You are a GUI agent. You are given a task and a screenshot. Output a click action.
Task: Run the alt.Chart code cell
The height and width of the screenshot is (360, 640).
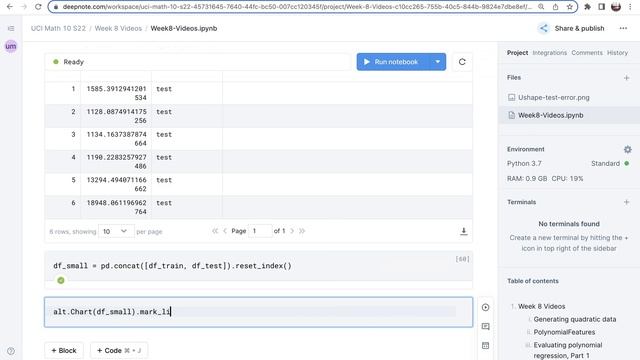[485, 307]
